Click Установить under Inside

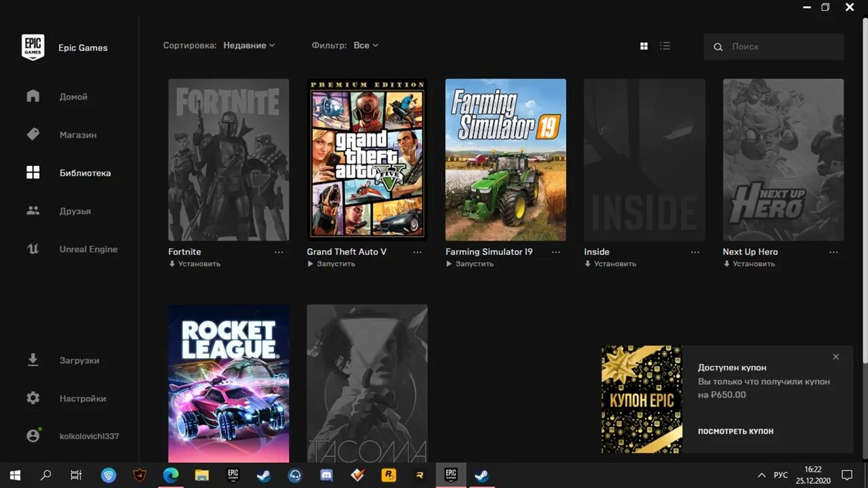click(610, 264)
